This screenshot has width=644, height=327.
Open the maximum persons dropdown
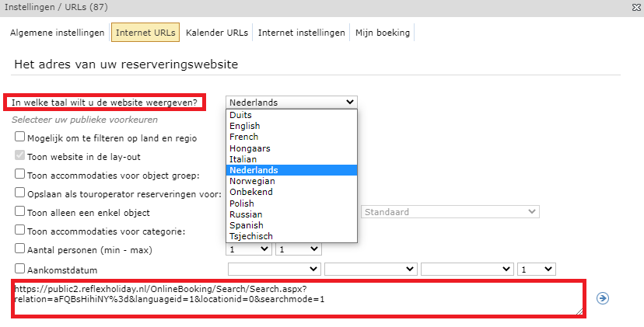(x=299, y=249)
